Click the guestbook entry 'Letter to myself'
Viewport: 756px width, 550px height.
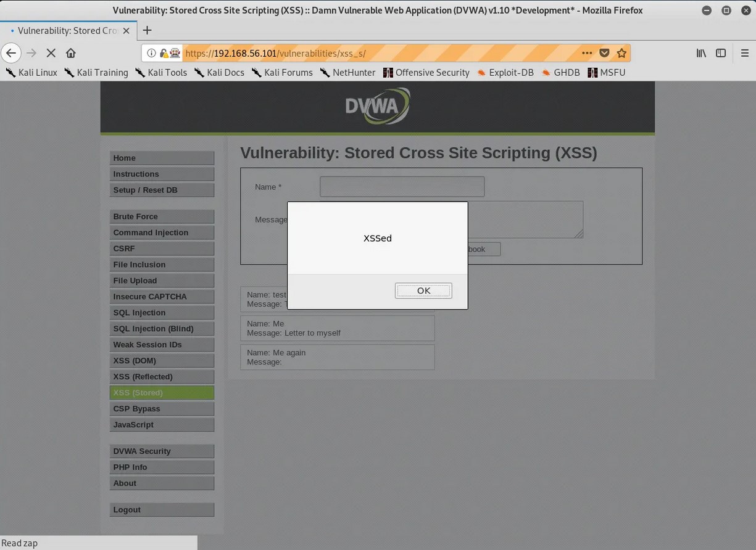337,328
